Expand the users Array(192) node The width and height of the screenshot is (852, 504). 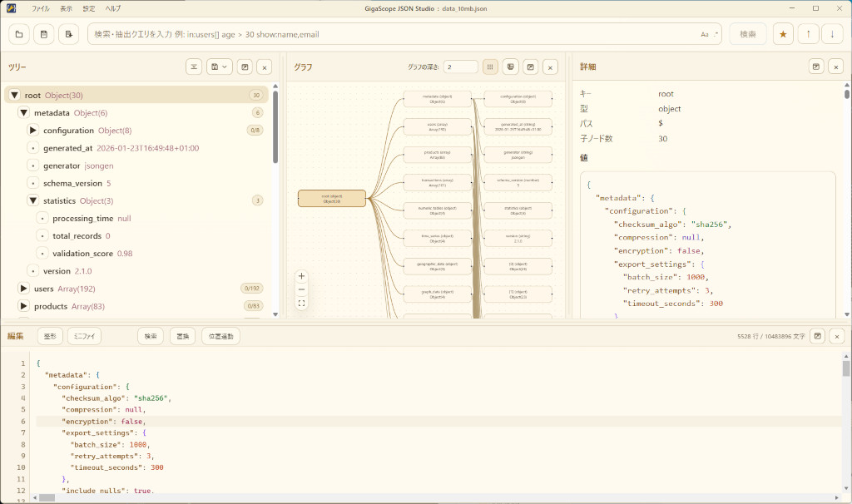coord(24,289)
